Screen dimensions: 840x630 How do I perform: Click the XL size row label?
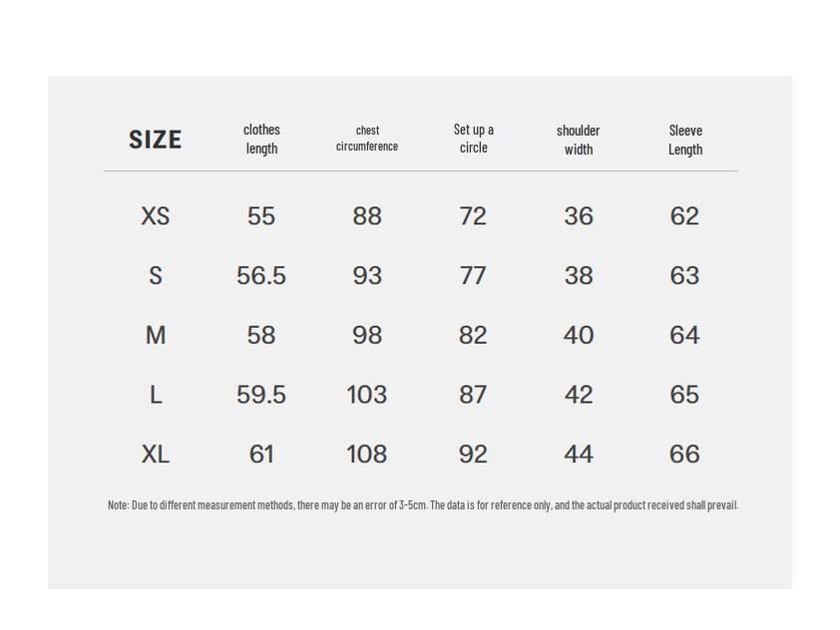pyautogui.click(x=156, y=455)
